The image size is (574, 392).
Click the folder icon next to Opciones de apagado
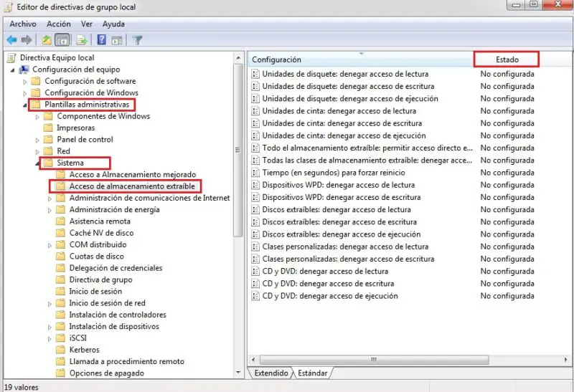pyautogui.click(x=60, y=373)
